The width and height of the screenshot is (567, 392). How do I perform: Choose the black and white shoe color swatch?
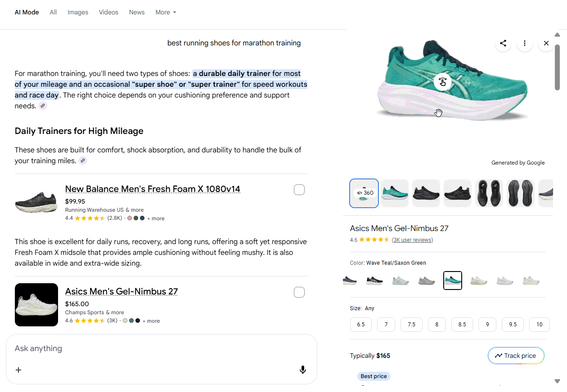(374, 281)
